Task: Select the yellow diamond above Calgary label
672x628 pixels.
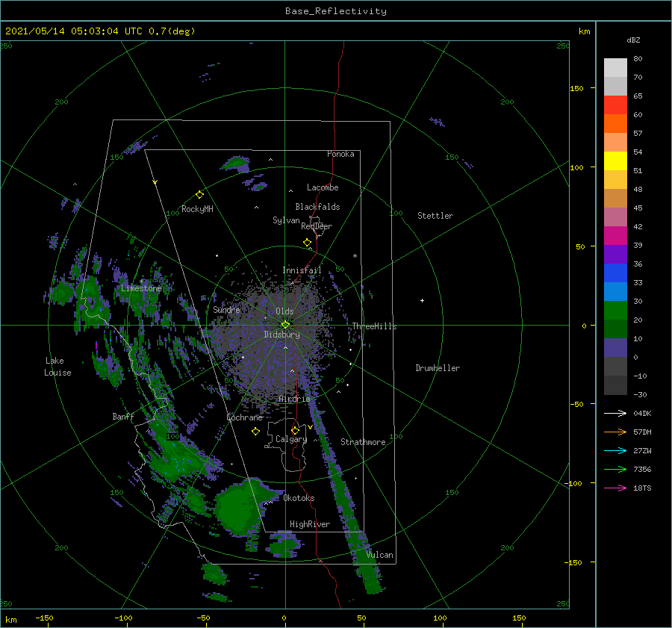Action: (x=295, y=430)
